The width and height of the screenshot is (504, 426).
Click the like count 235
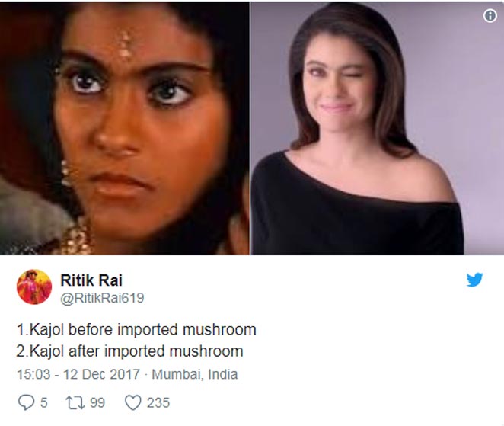point(158,403)
